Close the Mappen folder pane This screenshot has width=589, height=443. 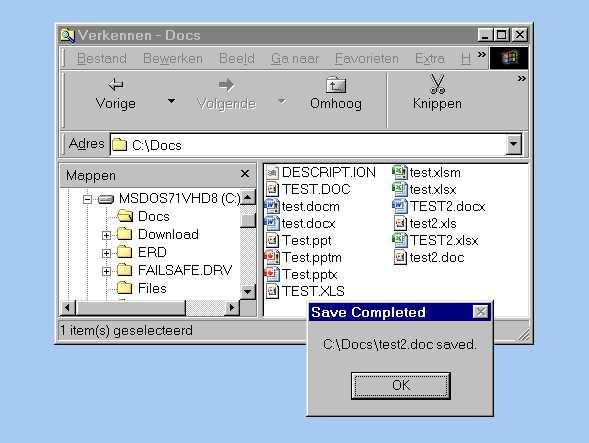click(245, 174)
